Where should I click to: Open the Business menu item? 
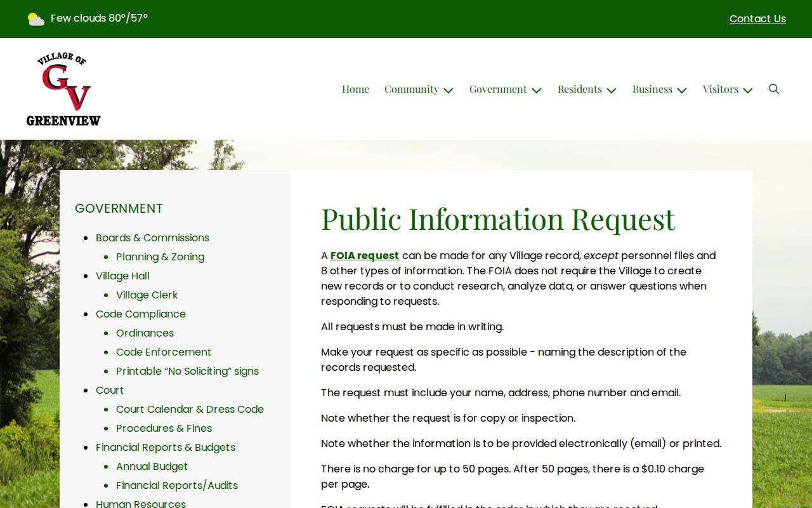[x=652, y=89]
